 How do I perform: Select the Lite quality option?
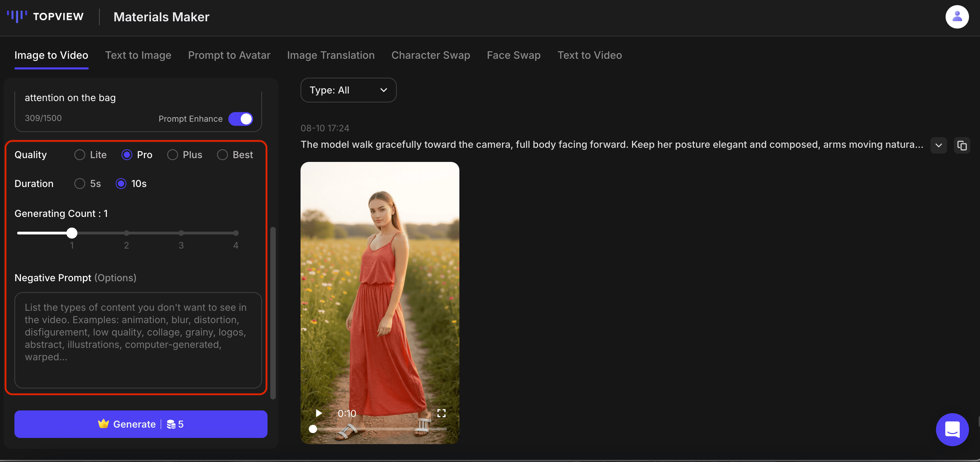(x=80, y=155)
